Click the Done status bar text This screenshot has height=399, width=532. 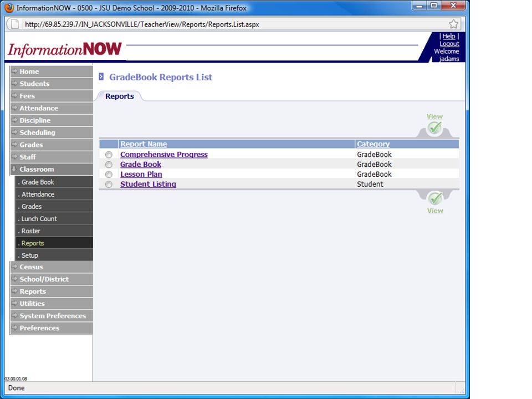16,388
